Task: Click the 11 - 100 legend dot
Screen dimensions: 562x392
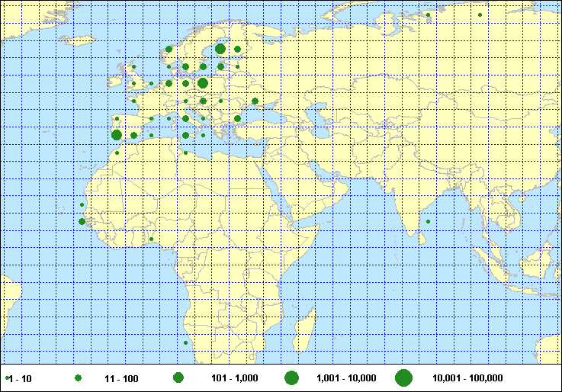Action: (78, 378)
